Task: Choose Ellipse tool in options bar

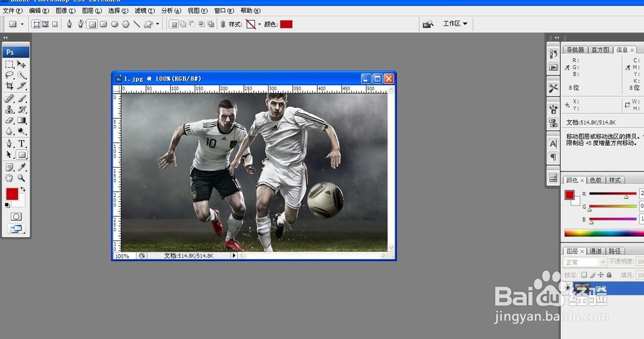Action: tap(115, 24)
